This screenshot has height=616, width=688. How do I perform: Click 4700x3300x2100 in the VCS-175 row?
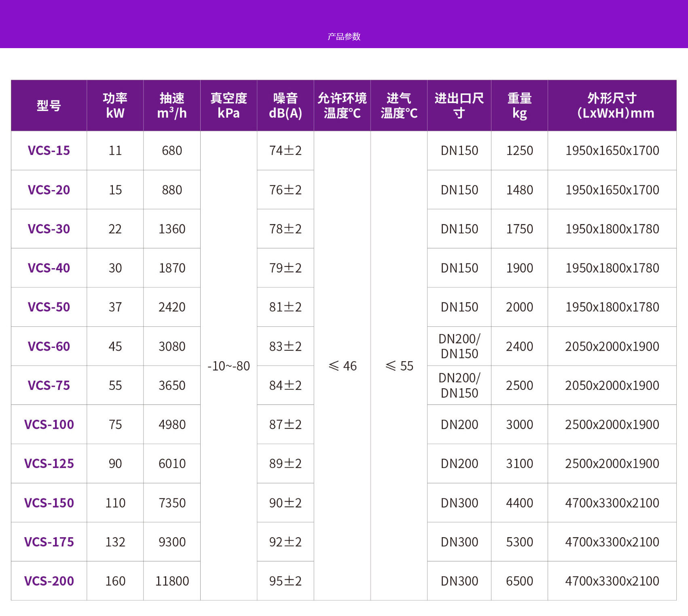point(612,542)
